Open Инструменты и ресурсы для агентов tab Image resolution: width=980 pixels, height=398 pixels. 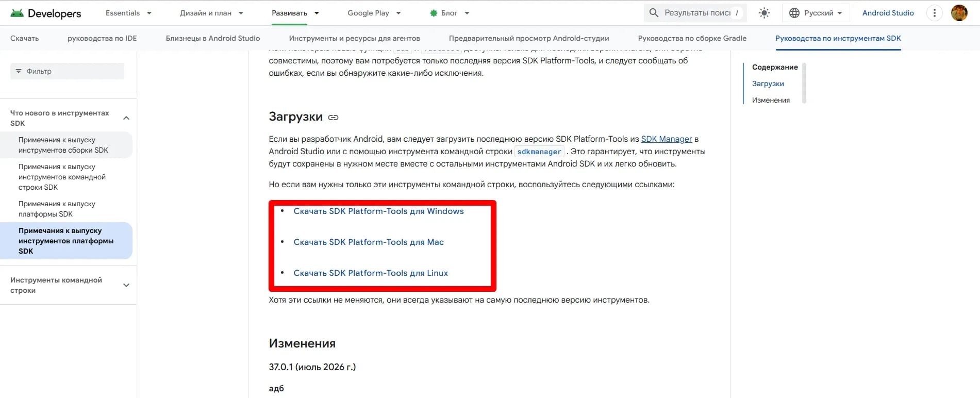(355, 38)
